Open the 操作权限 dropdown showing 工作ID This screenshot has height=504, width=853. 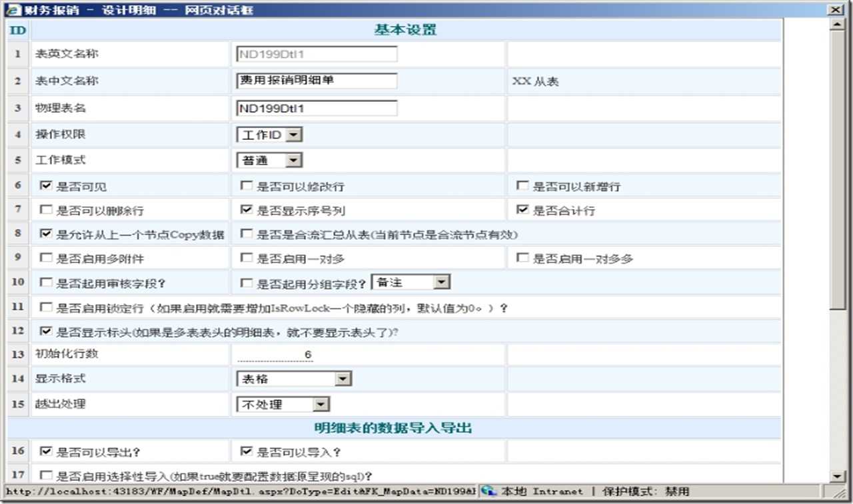[x=269, y=134]
